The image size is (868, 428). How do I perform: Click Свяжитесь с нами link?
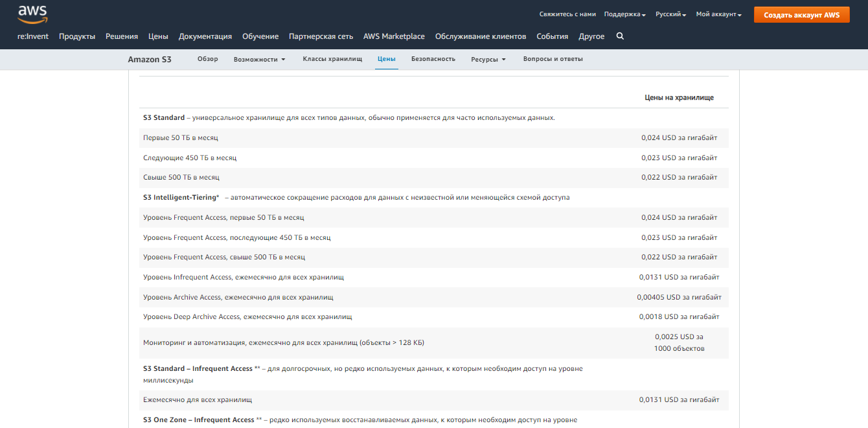(567, 14)
